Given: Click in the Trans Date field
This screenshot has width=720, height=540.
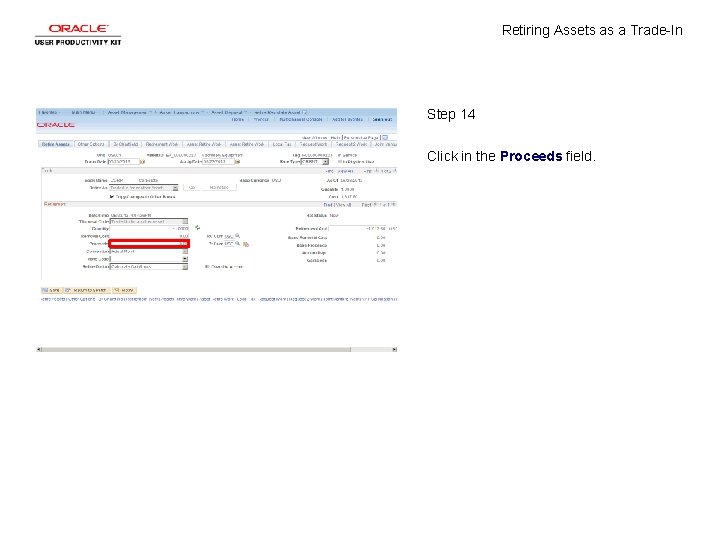Looking at the screenshot, I should (124, 162).
